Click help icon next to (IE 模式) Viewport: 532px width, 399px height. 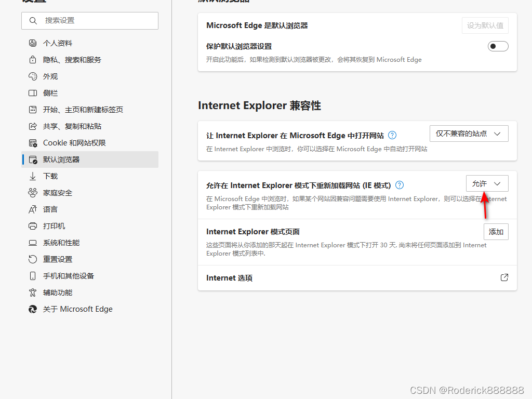tap(400, 185)
